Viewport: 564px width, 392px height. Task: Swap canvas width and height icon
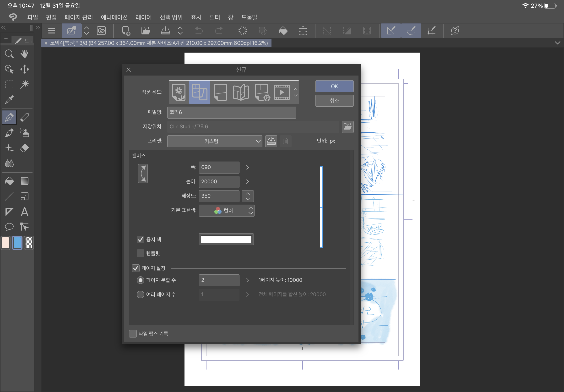(143, 174)
